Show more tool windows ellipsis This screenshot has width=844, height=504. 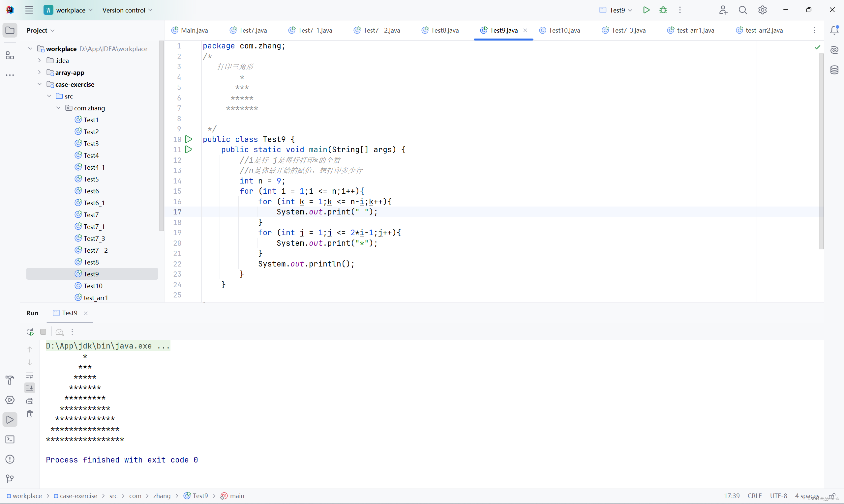(x=10, y=75)
